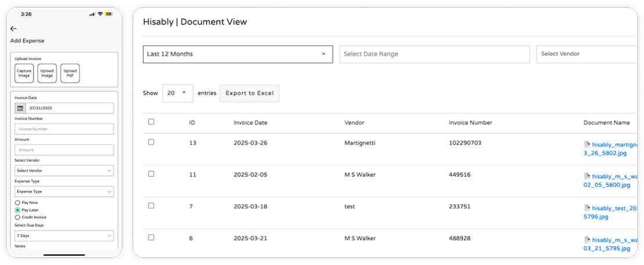Tap the cellular signal icon in status bar
Viewport: 644px width, 265px height.
pyautogui.click(x=92, y=14)
